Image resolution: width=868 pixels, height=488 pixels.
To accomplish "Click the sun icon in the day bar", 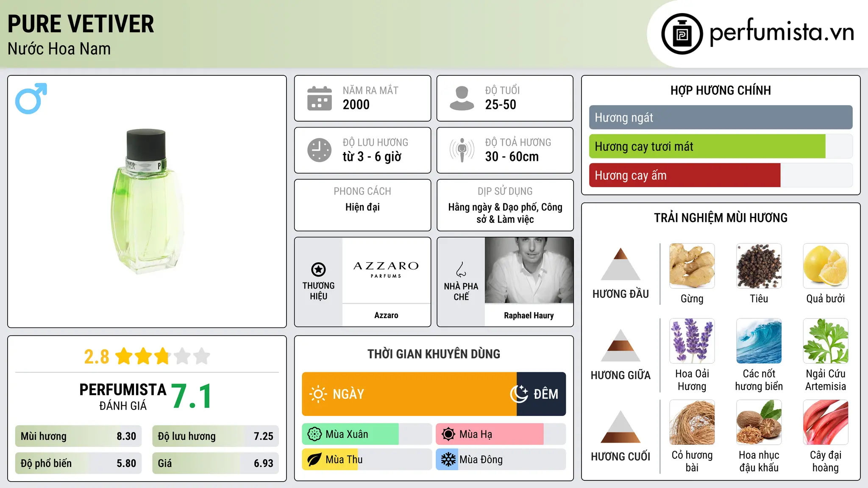I will pyautogui.click(x=318, y=394).
